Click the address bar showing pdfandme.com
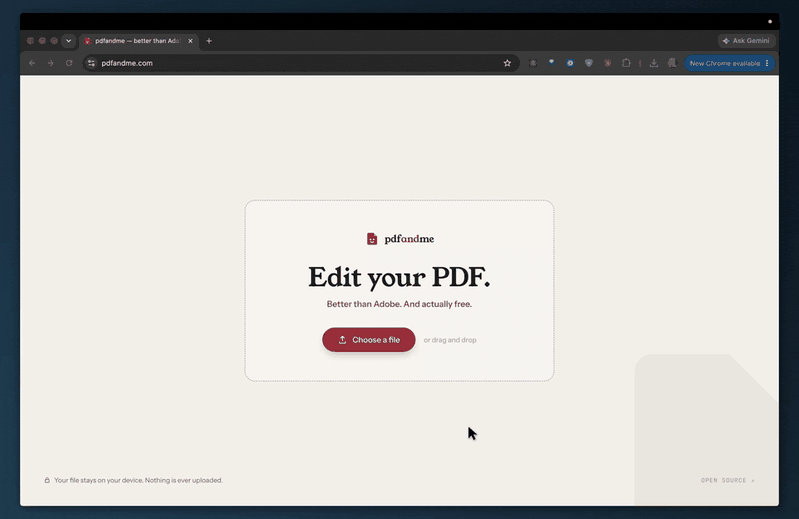Screen dimensions: 799x519 pyautogui.click(x=301, y=63)
